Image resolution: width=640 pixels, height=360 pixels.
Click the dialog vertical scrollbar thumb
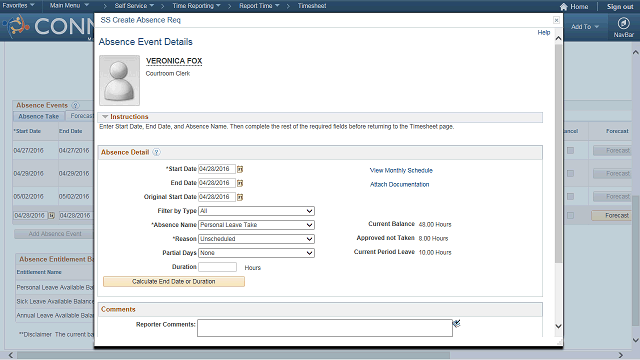coord(558,153)
